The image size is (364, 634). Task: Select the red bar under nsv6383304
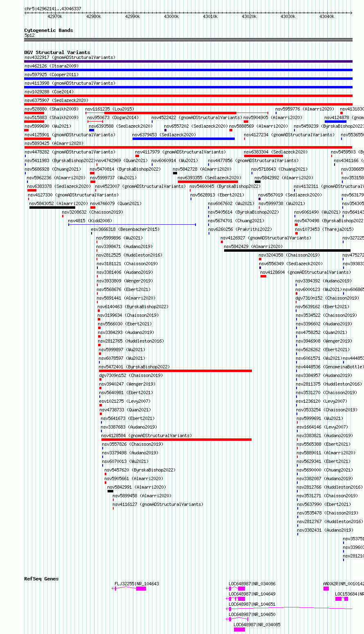click(263, 156)
